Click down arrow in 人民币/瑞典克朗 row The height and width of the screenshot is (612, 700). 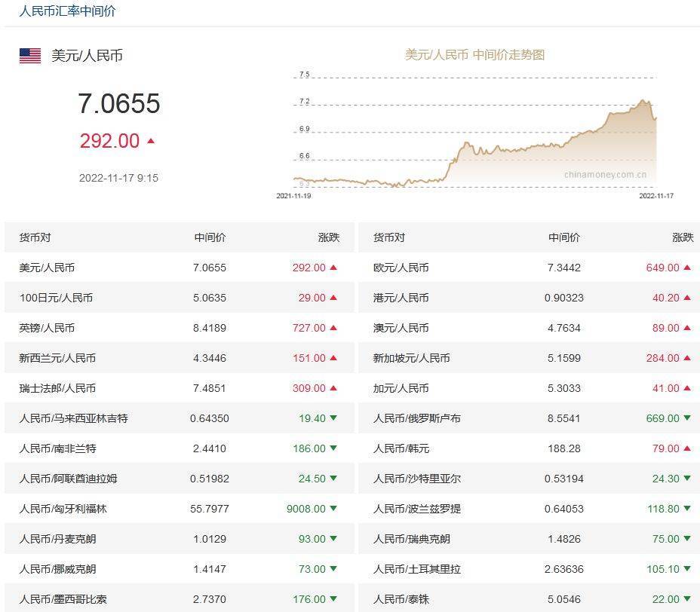click(687, 538)
